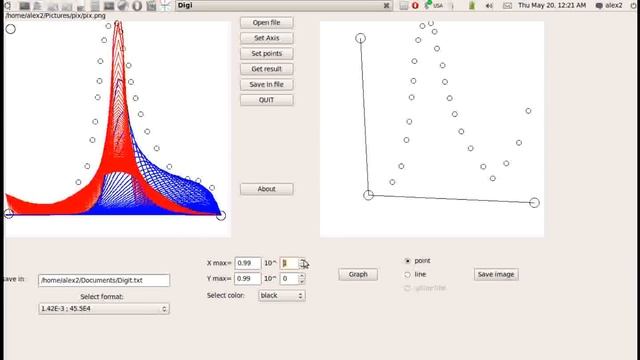Click the Save image button
The height and width of the screenshot is (360, 640).
click(496, 274)
